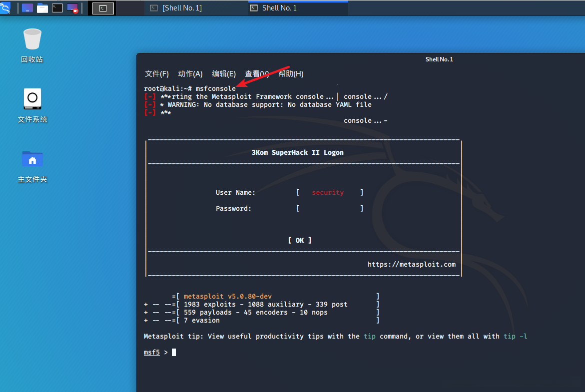
Task: Open the 文件(F) menu
Action: (x=157, y=74)
